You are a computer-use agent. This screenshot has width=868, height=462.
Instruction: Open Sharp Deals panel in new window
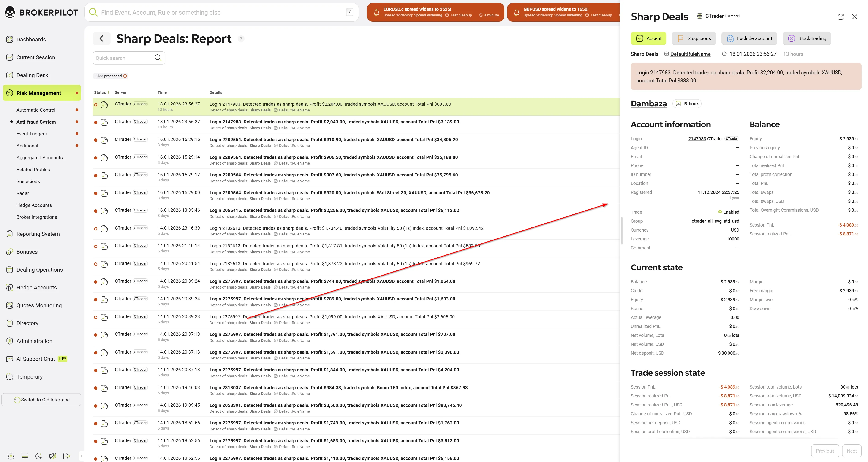(x=840, y=17)
